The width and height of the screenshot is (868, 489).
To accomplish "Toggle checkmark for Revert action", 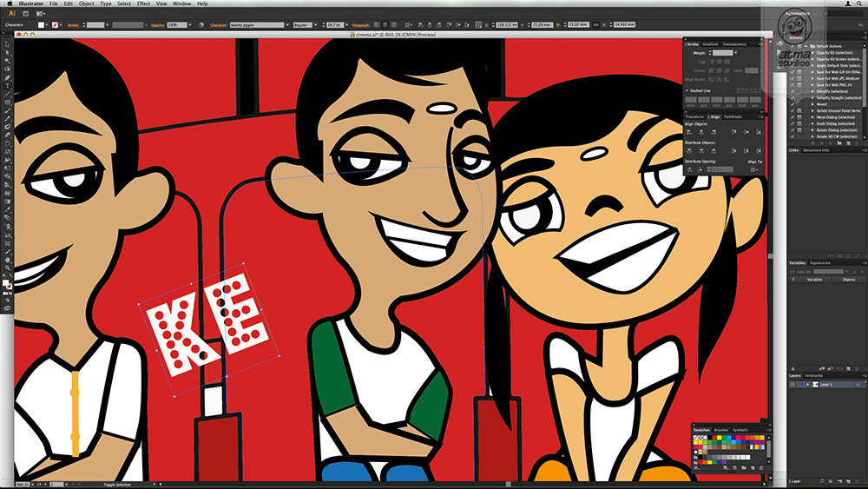I will (x=792, y=104).
